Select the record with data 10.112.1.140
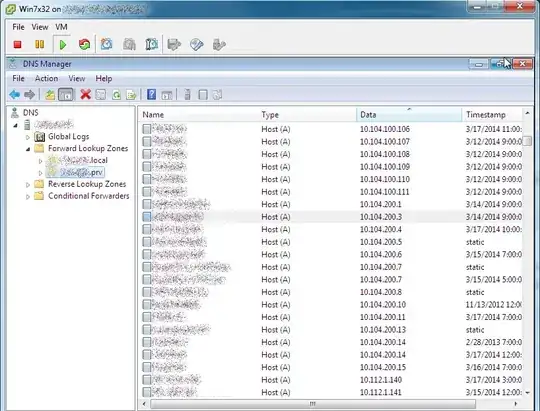This screenshot has height=411, width=540. click(332, 380)
